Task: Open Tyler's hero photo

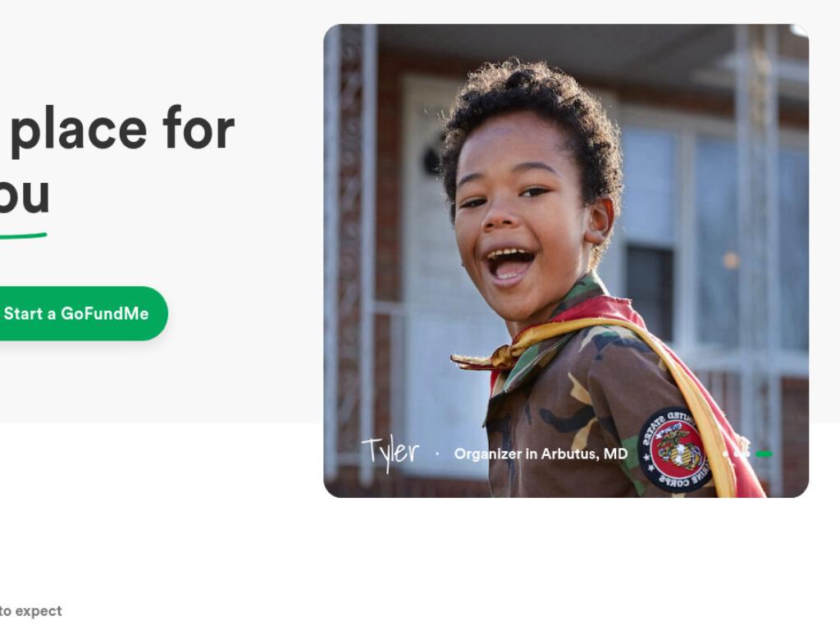Action: pyautogui.click(x=566, y=261)
